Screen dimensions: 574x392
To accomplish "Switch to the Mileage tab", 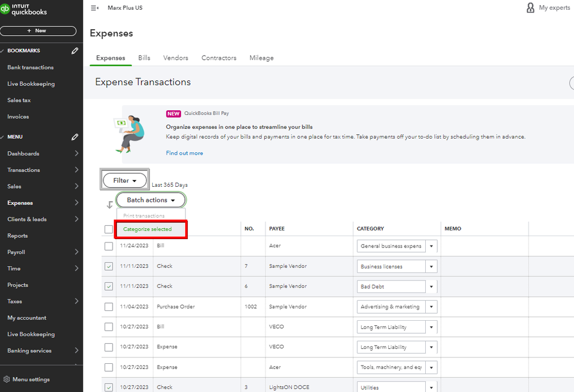I will tap(261, 58).
